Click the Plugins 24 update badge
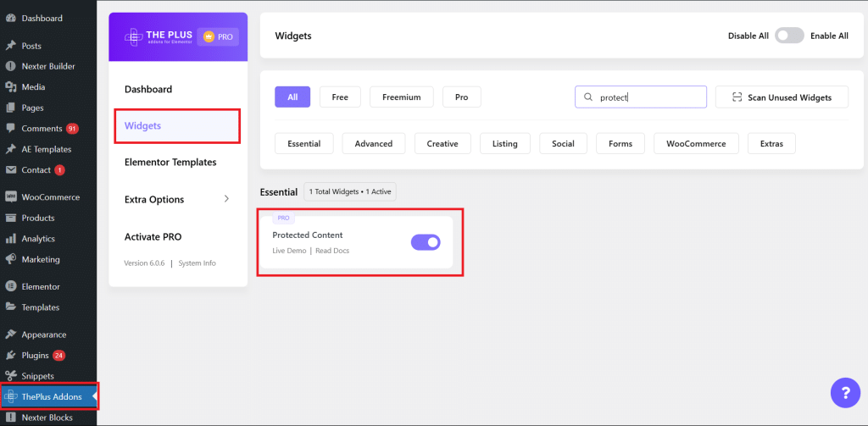The image size is (868, 426). [58, 355]
